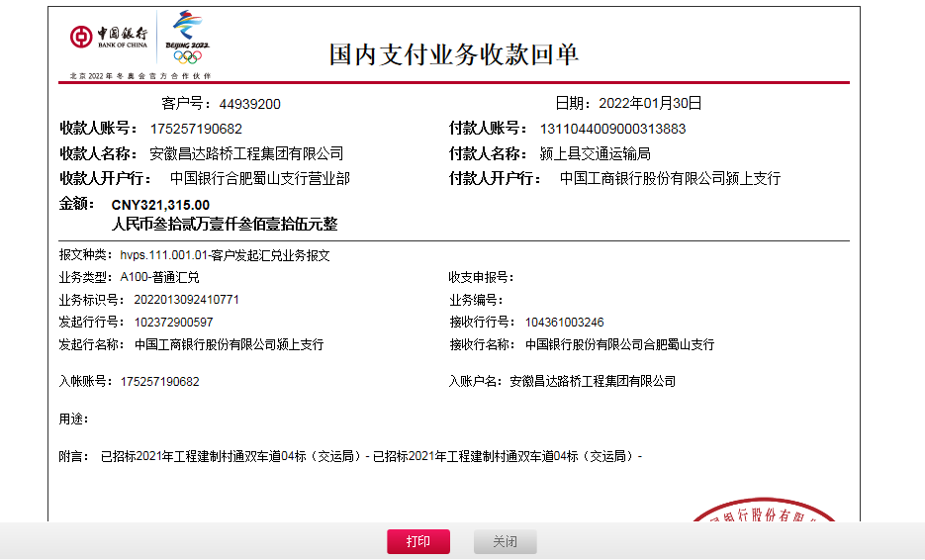Click payer account number 1311044009000313883
925x560 pixels.
pyautogui.click(x=612, y=129)
